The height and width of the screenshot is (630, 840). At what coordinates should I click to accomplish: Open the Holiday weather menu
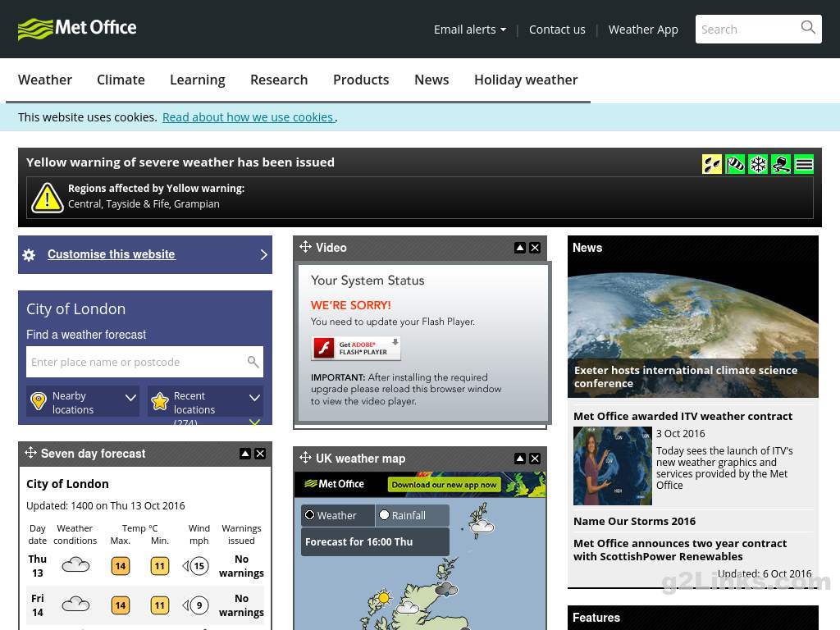(x=526, y=80)
